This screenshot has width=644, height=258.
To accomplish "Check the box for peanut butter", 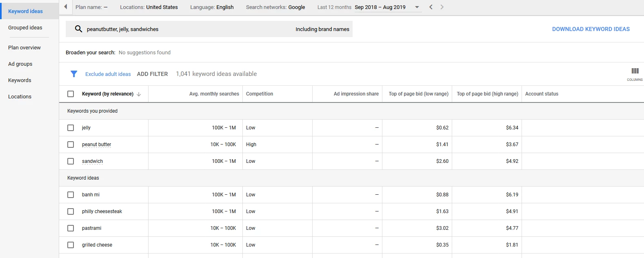I will tap(71, 145).
